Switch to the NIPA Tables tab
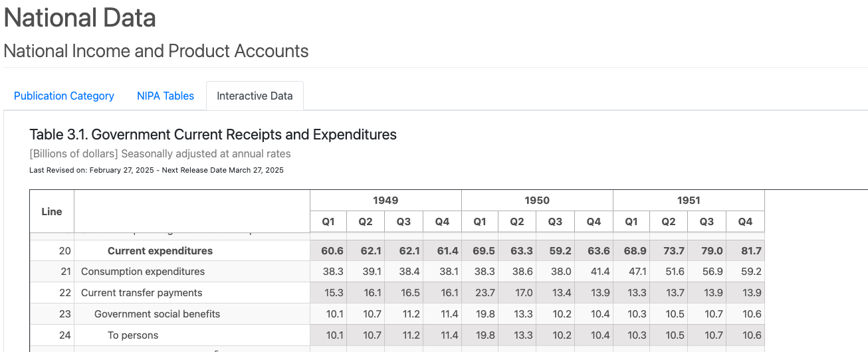Viewport: 868px width, 352px height. tap(165, 96)
